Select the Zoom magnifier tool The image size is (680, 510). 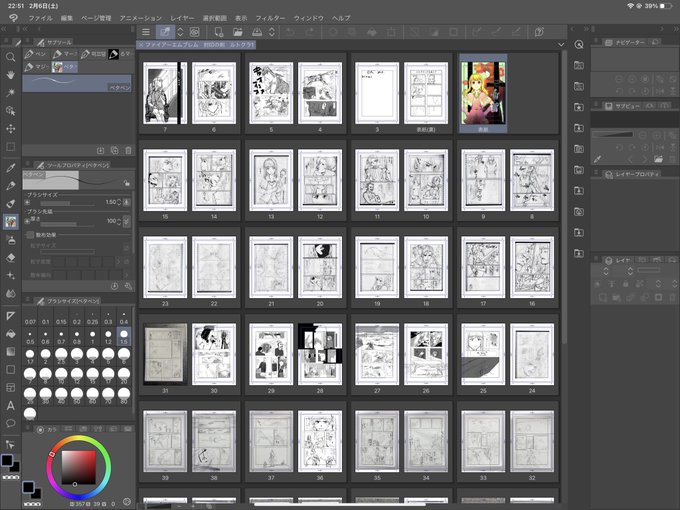pyautogui.click(x=10, y=57)
